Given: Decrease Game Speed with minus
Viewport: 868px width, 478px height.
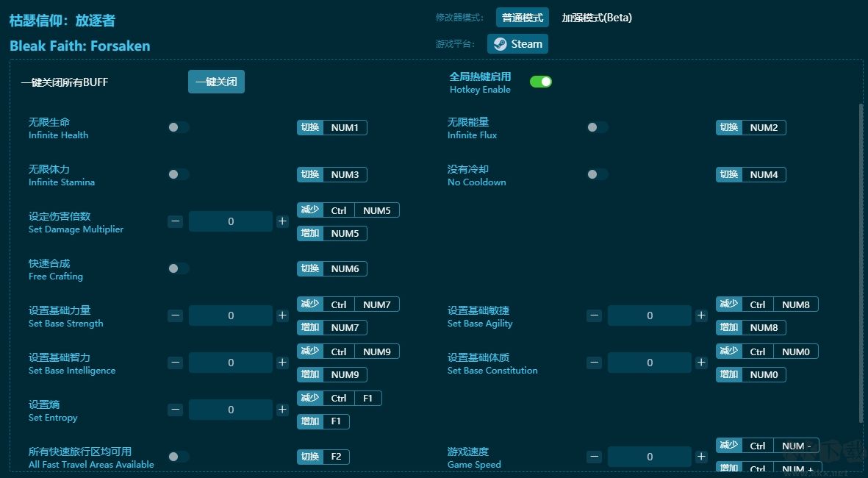Looking at the screenshot, I should 595,457.
